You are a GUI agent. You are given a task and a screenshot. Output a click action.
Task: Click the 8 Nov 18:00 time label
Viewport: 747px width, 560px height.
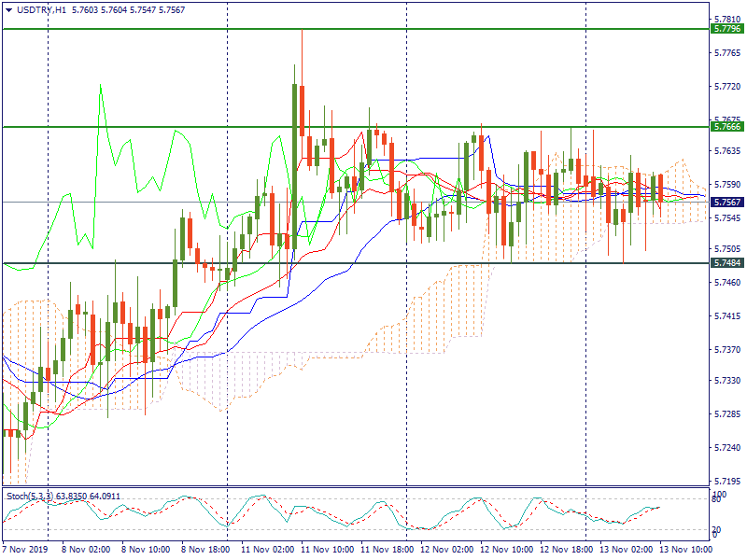point(205,551)
